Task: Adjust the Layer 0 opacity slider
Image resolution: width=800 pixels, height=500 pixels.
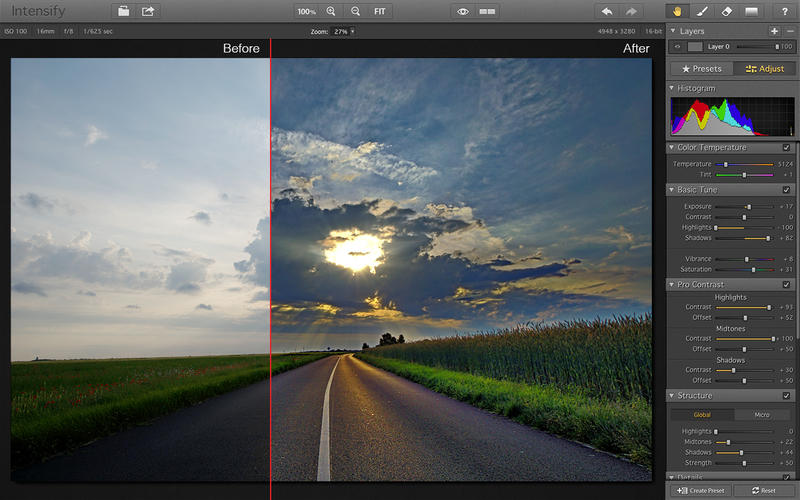Action: pyautogui.click(x=758, y=46)
